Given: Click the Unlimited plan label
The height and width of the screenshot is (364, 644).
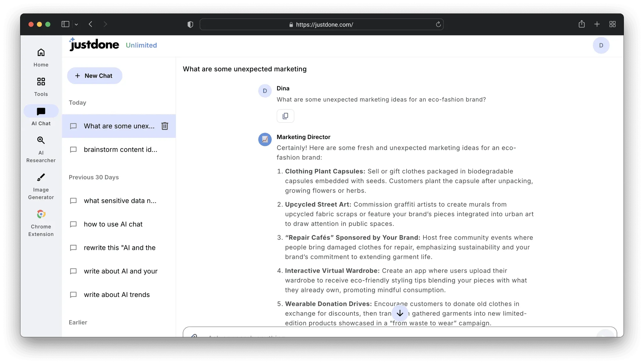Looking at the screenshot, I should pos(141,45).
